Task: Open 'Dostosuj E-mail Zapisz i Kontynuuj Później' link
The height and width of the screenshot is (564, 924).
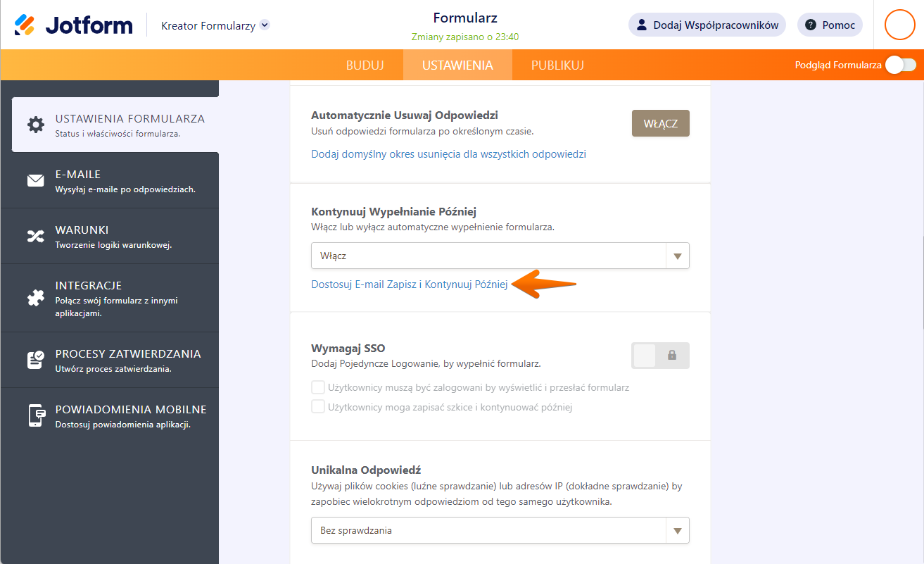Action: 409,284
